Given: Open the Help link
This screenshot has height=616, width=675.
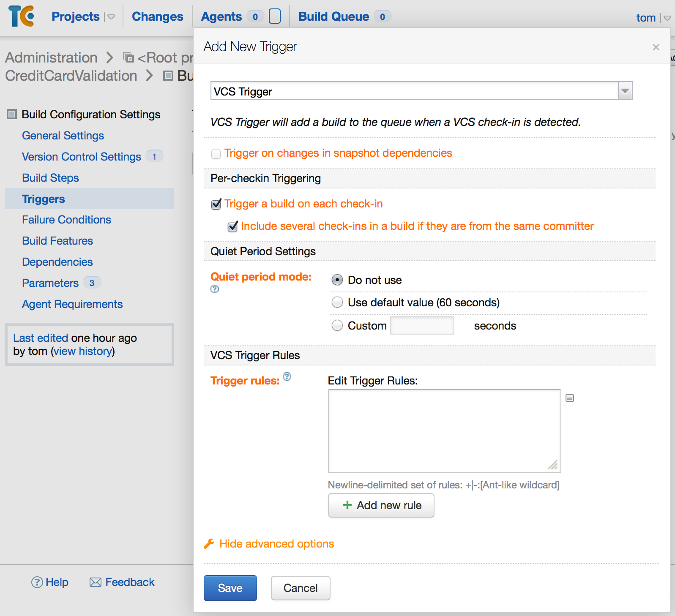Looking at the screenshot, I should coord(57,582).
